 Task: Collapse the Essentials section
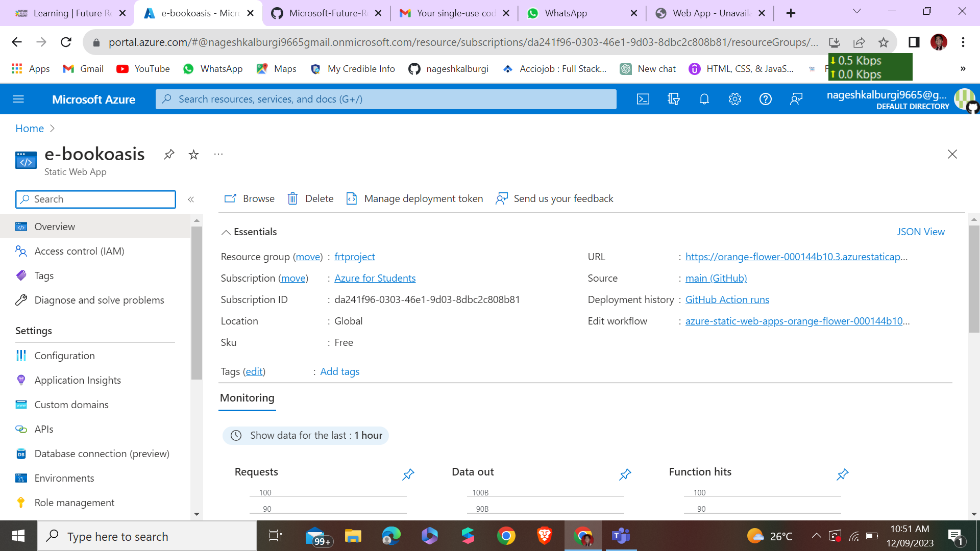[x=226, y=232]
